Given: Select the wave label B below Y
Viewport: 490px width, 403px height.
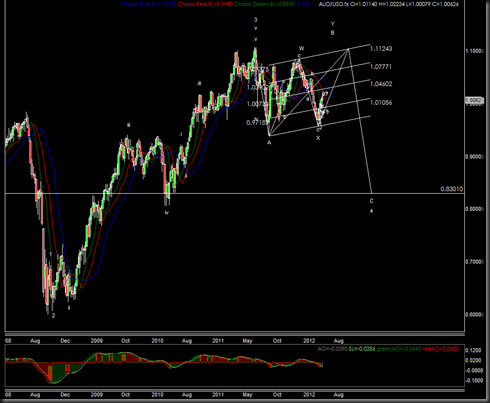Looking at the screenshot, I should click(x=332, y=33).
